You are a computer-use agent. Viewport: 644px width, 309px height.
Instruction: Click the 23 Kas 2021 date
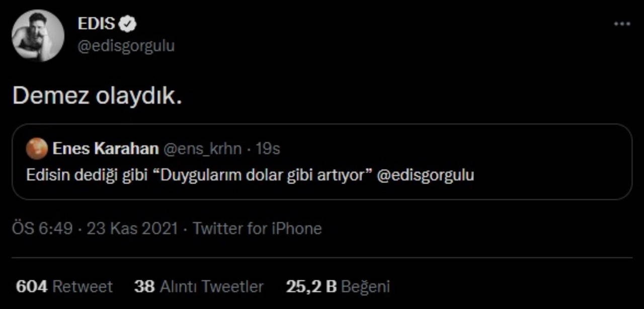pos(132,228)
